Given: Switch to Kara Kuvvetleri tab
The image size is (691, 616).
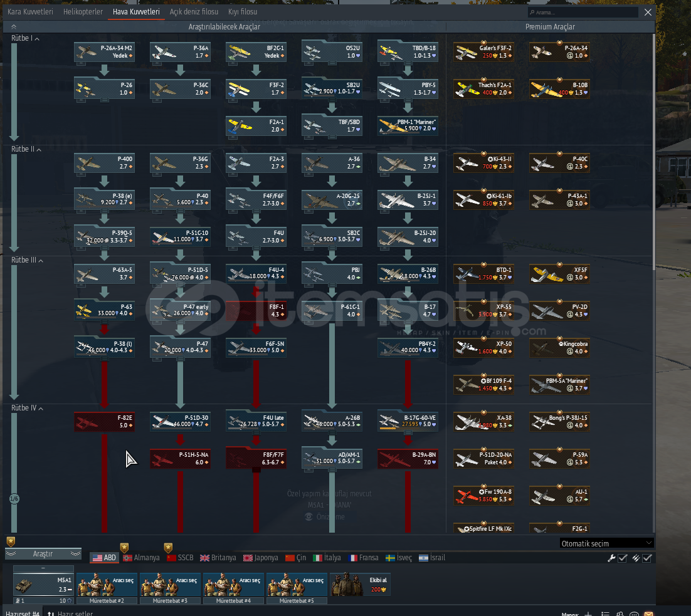Looking at the screenshot, I should [30, 12].
